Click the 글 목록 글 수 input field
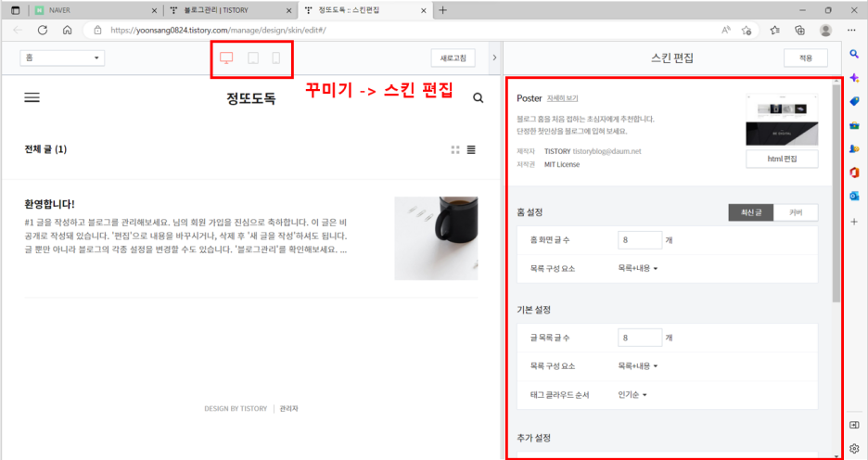This screenshot has height=460, width=868. tap(639, 337)
